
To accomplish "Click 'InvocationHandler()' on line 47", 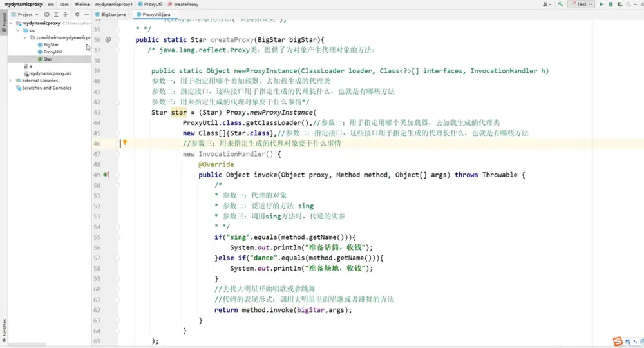I will (x=236, y=154).
